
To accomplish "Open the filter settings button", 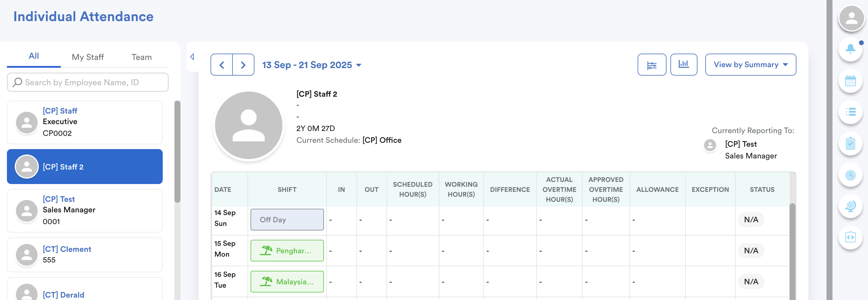I will coord(652,65).
